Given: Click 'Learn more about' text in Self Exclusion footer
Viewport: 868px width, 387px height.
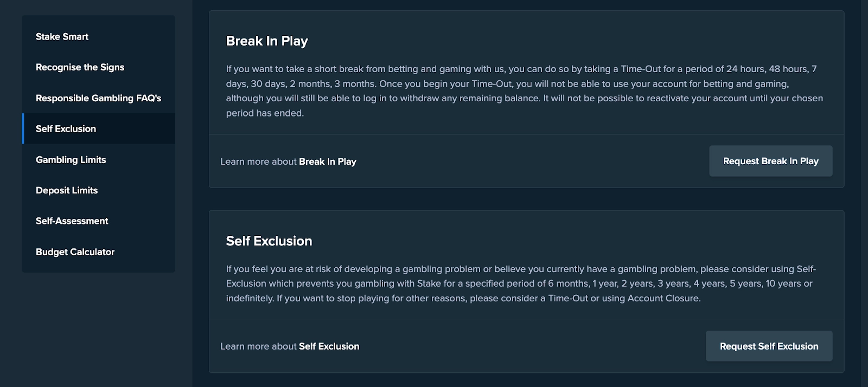Looking at the screenshot, I should [x=258, y=346].
